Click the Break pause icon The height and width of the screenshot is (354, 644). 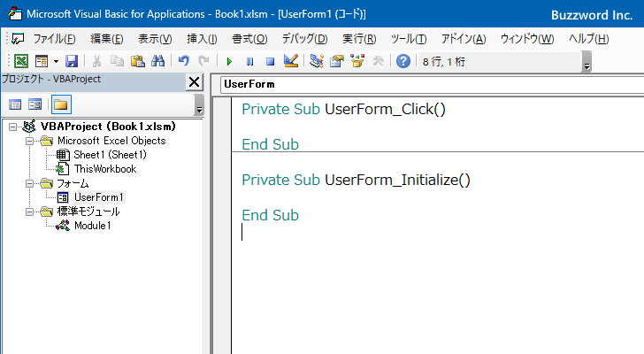[x=249, y=62]
